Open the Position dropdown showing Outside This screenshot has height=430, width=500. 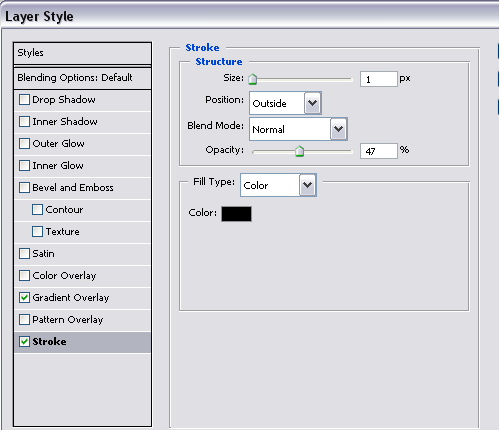click(x=285, y=103)
